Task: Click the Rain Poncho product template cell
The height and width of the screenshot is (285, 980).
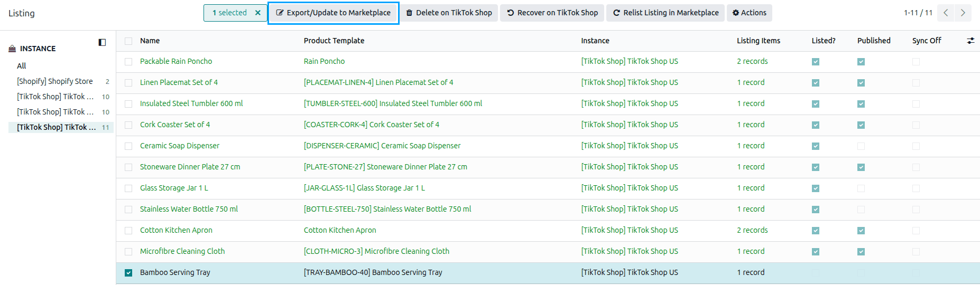Action: pos(324,61)
